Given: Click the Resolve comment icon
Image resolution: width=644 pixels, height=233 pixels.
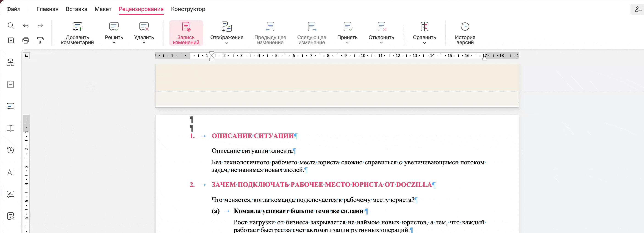Looking at the screenshot, I should [114, 27].
